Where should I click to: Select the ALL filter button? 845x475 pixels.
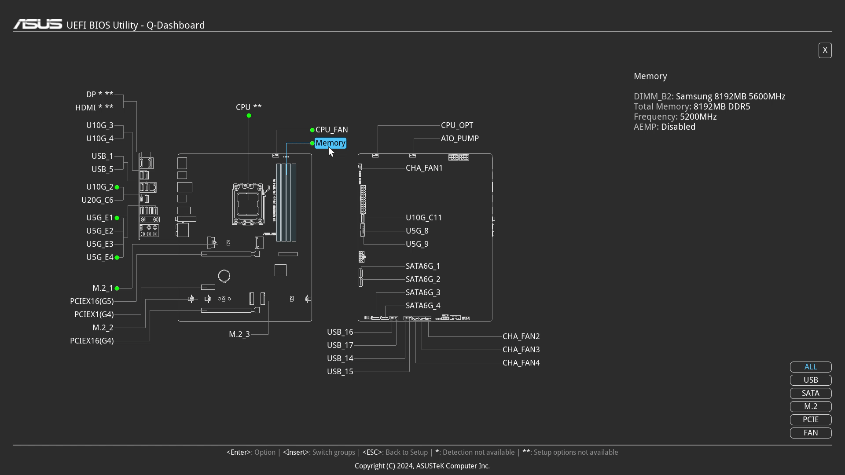click(811, 367)
